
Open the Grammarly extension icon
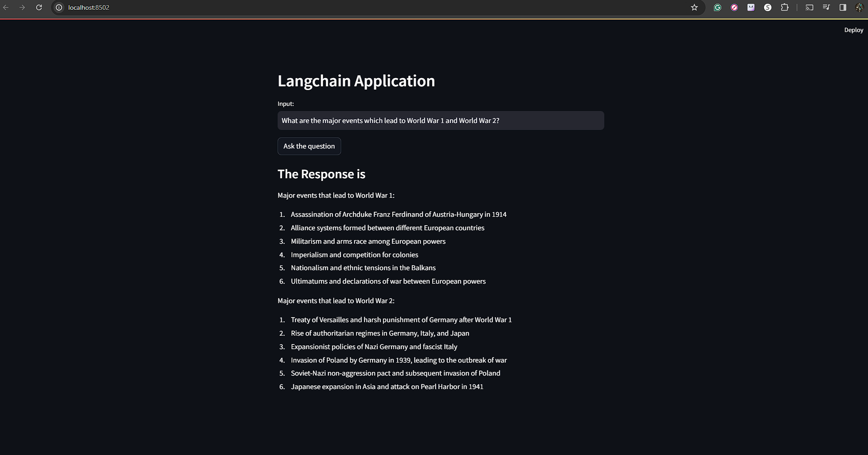click(x=718, y=7)
